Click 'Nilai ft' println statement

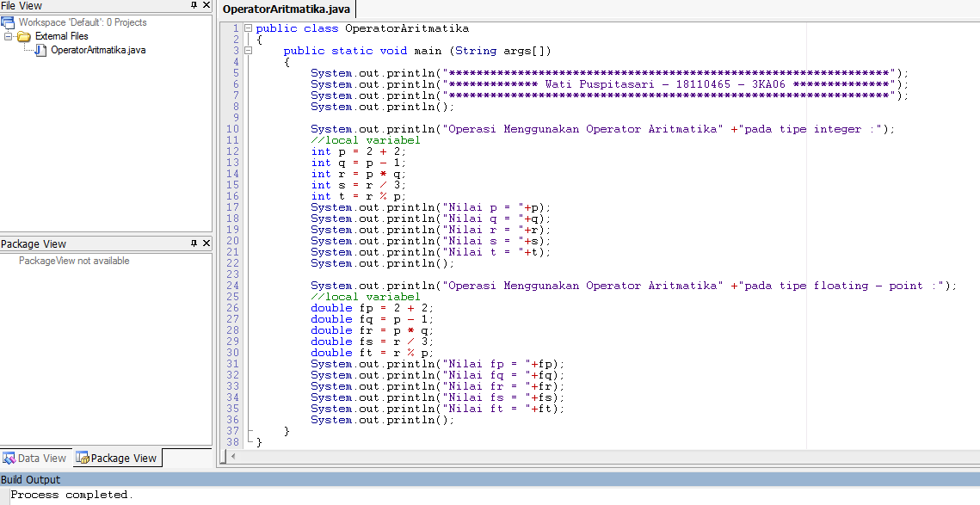pyautogui.click(x=437, y=409)
